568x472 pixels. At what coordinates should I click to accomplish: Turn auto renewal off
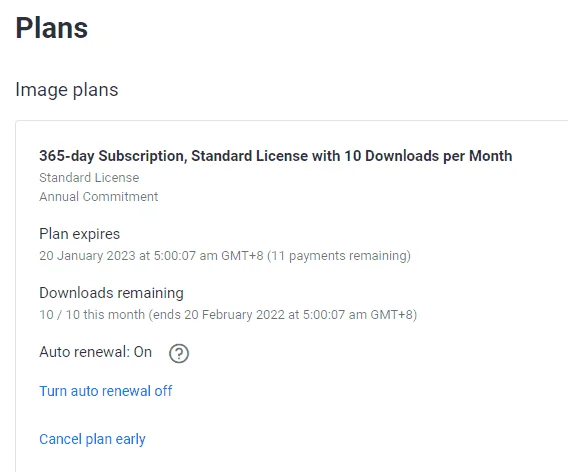pos(105,391)
